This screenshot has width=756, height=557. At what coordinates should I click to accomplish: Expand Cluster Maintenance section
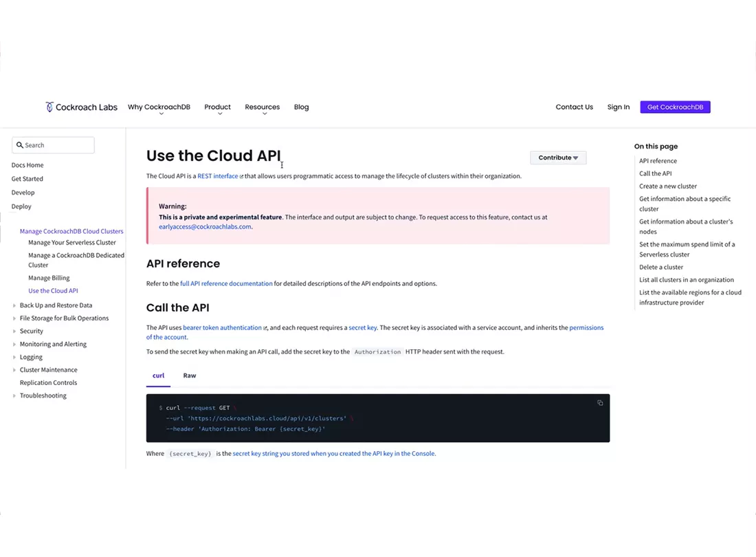(x=14, y=370)
